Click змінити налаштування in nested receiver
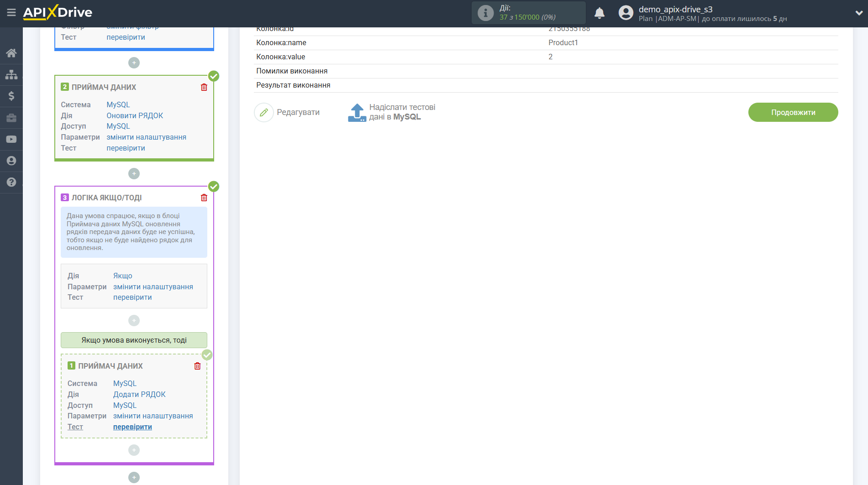 coord(153,416)
